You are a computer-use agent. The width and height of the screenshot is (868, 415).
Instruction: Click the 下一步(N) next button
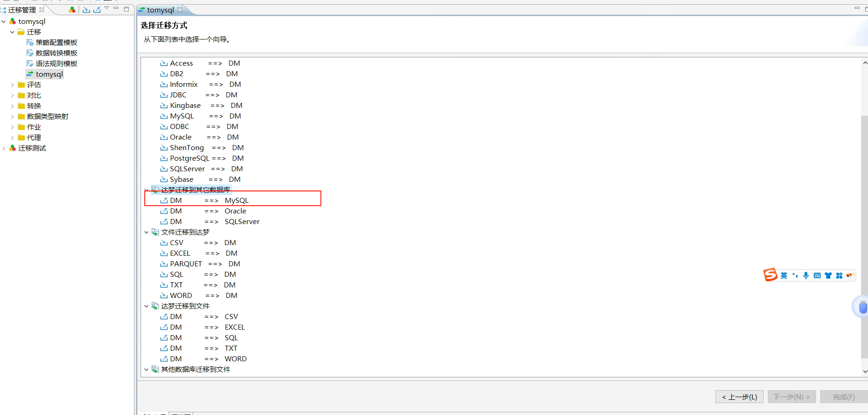792,397
